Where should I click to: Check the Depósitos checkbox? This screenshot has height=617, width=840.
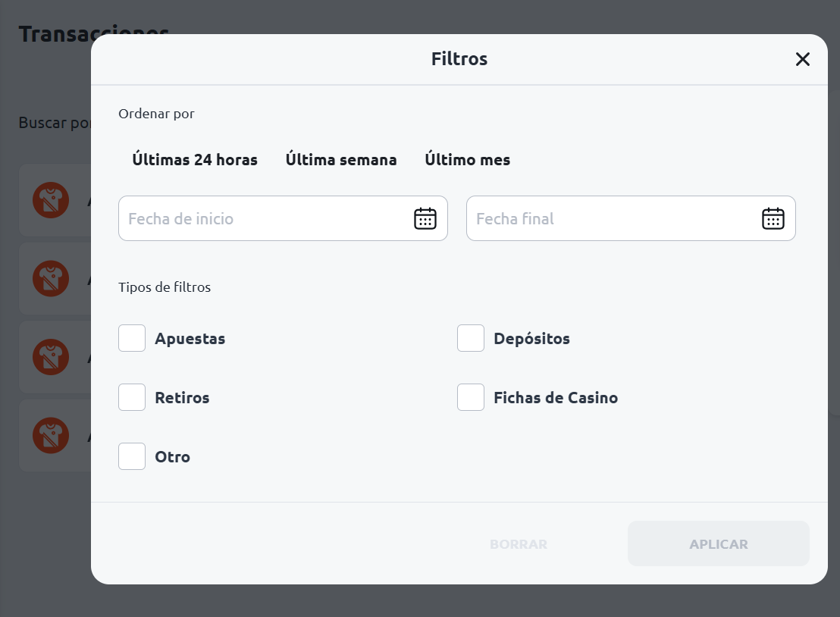471,338
